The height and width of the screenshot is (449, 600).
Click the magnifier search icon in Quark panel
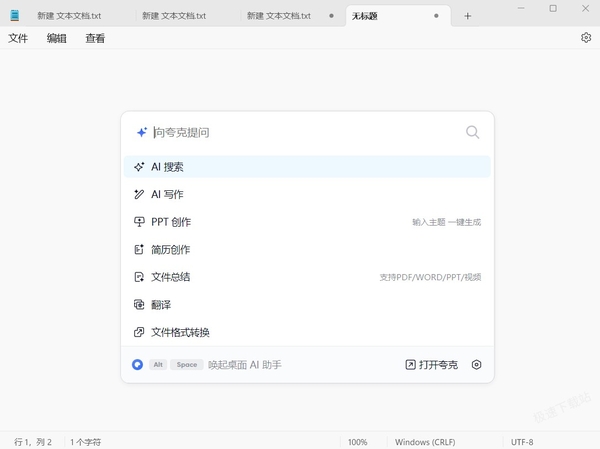click(x=472, y=132)
